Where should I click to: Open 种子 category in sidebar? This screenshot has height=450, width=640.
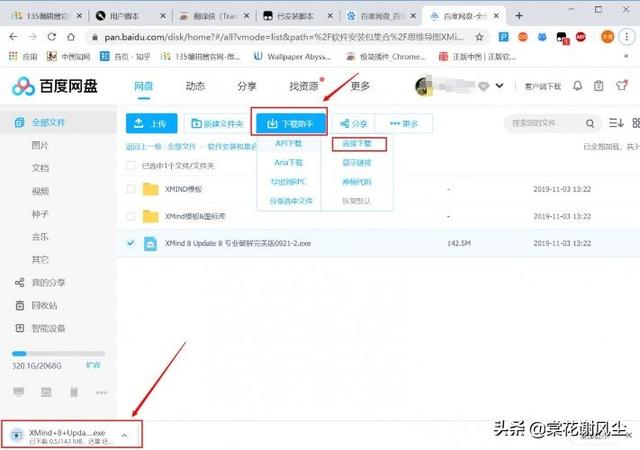point(40,214)
